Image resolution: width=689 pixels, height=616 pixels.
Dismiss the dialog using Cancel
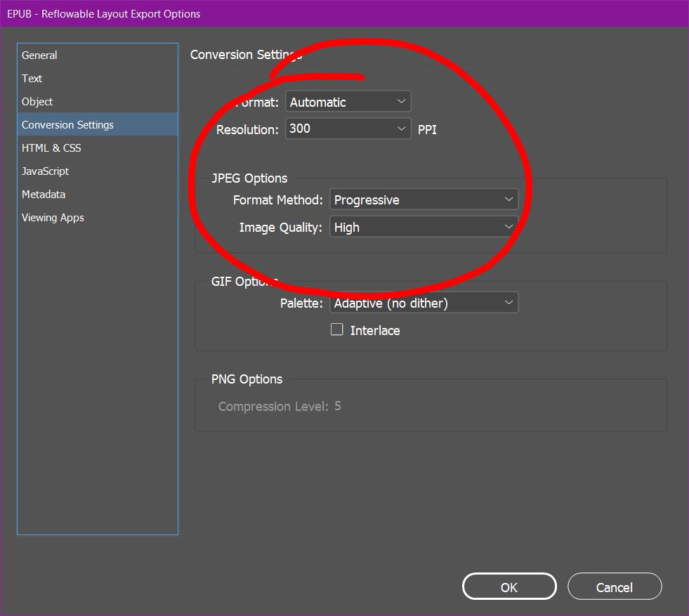point(614,586)
